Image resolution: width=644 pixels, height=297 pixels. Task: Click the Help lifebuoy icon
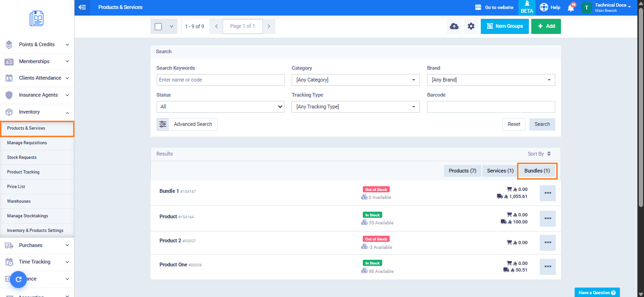(544, 8)
